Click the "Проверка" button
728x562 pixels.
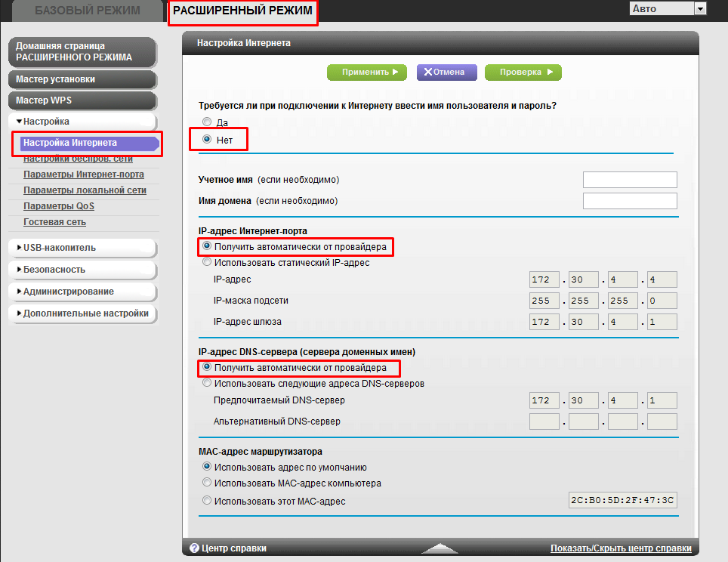523,73
